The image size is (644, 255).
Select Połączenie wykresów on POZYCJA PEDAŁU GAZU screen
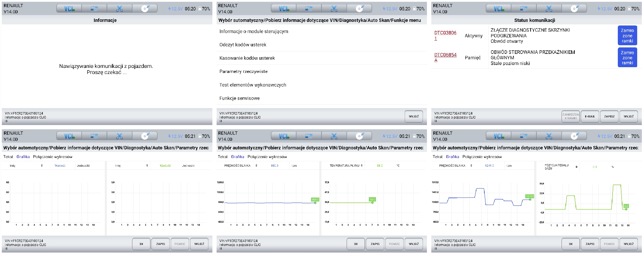(x=482, y=157)
